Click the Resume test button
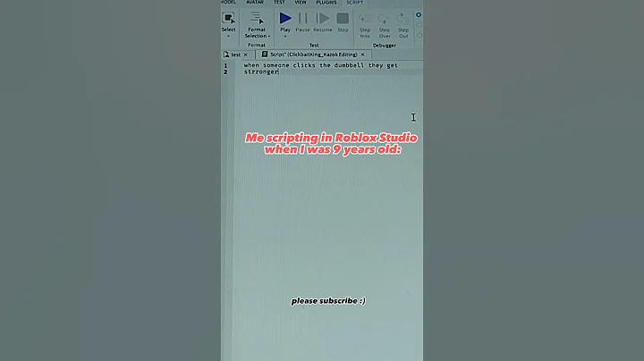Viewport: 644px width, 361px height. pyautogui.click(x=322, y=19)
